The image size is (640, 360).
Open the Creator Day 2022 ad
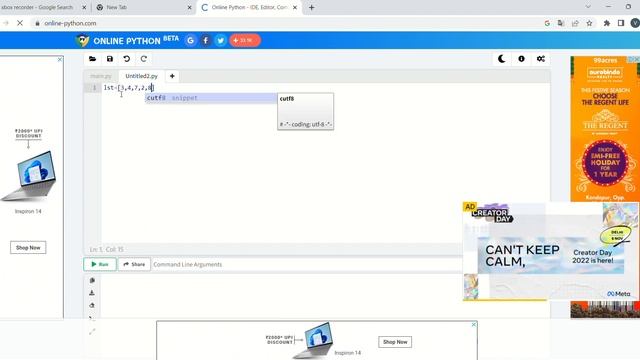pyautogui.click(x=551, y=251)
